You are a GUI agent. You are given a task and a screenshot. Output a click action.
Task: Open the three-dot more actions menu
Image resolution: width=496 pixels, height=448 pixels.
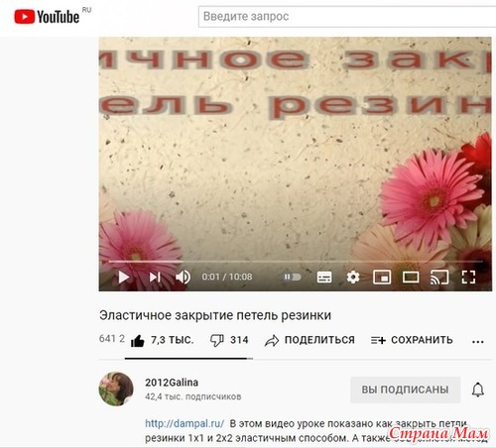pos(478,342)
